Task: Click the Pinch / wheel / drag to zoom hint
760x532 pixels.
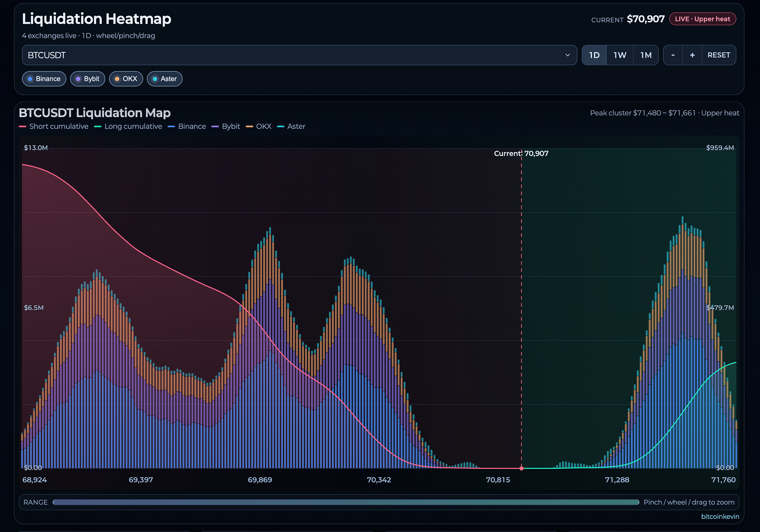Action: click(x=689, y=502)
